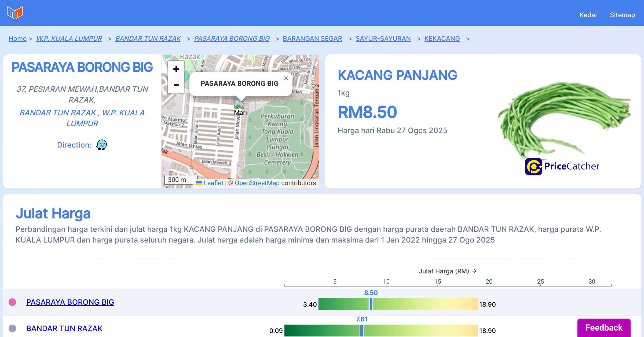Click the PriceCatcher logo
Screen dimensions: 644x337
point(562,166)
